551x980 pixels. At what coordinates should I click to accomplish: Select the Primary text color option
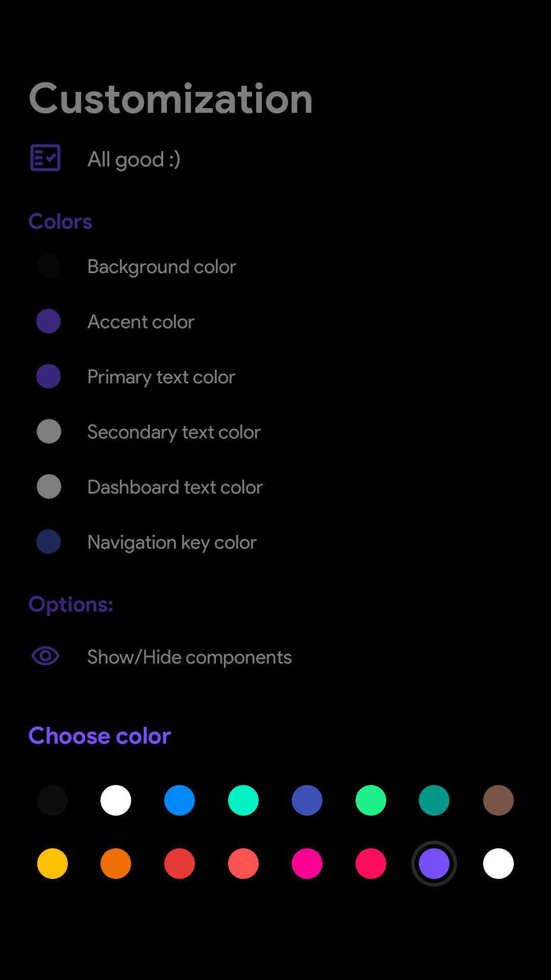click(161, 377)
